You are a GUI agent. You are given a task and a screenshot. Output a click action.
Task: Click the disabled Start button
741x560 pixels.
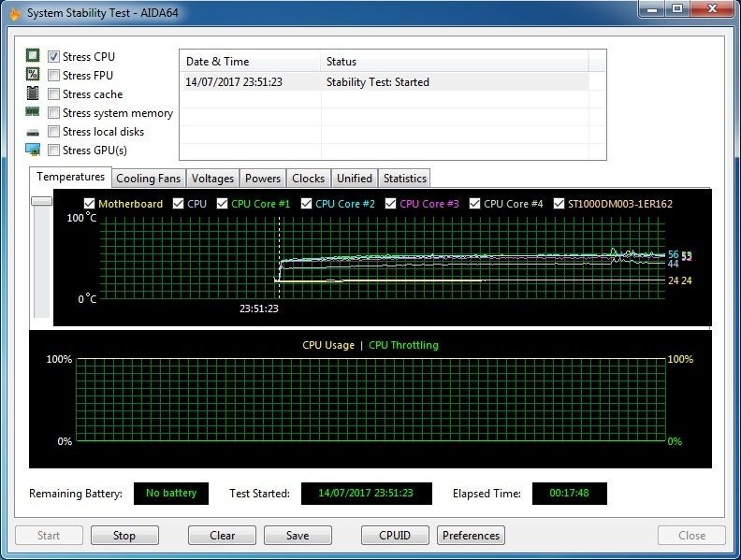(x=49, y=536)
